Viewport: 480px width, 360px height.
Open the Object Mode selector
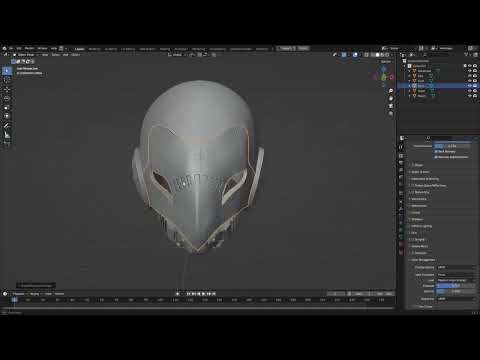25,55
